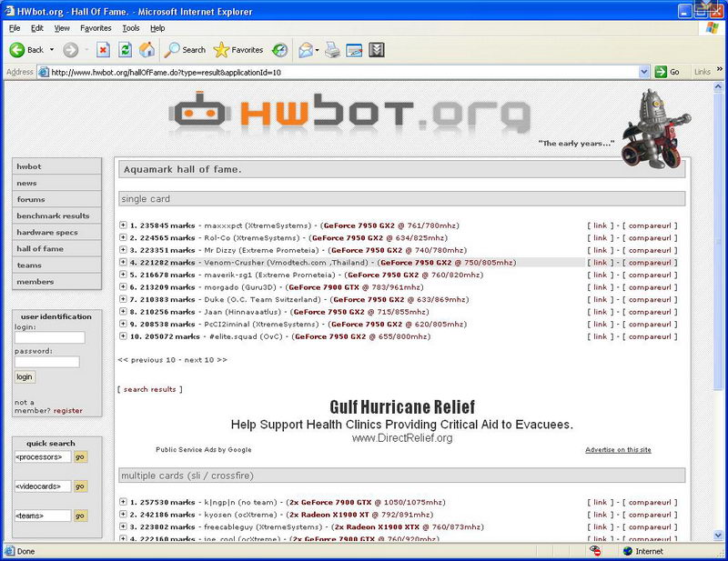Screen dimensions: 728x561
Task: Click Advertise on this site link
Action: 618,450
